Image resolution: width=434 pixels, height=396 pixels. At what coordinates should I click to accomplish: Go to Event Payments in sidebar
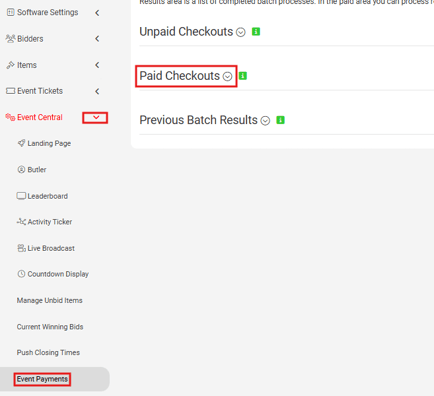(42, 379)
